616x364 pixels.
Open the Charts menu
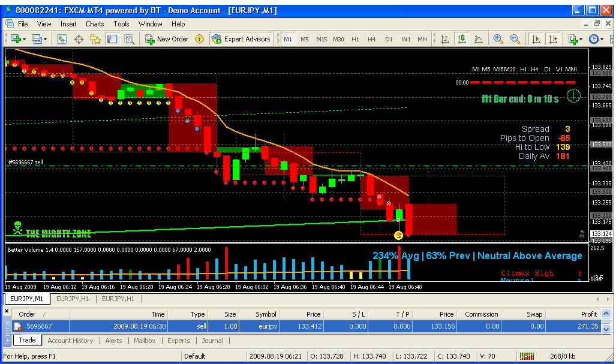95,24
